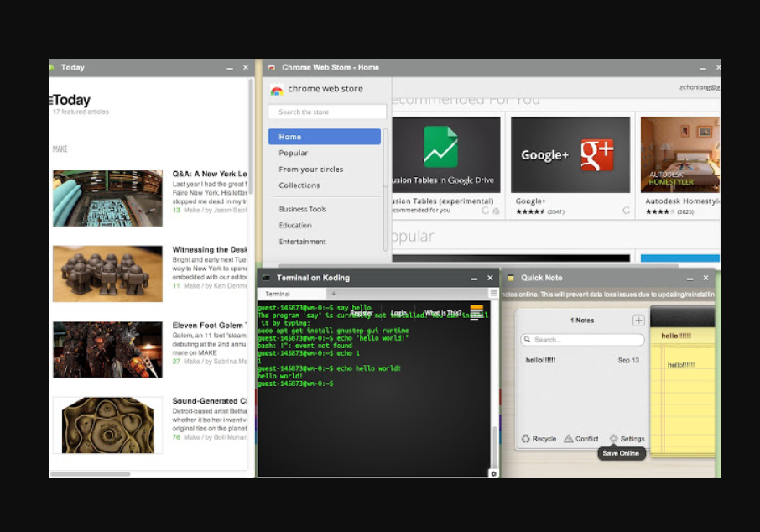
Task: Add a new note with the plus icon
Action: [x=638, y=321]
